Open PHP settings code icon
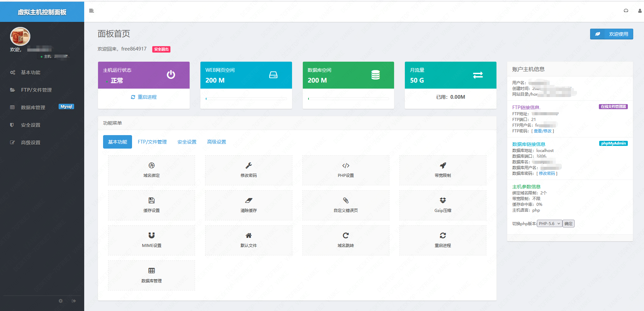The image size is (644, 311). pyautogui.click(x=346, y=165)
